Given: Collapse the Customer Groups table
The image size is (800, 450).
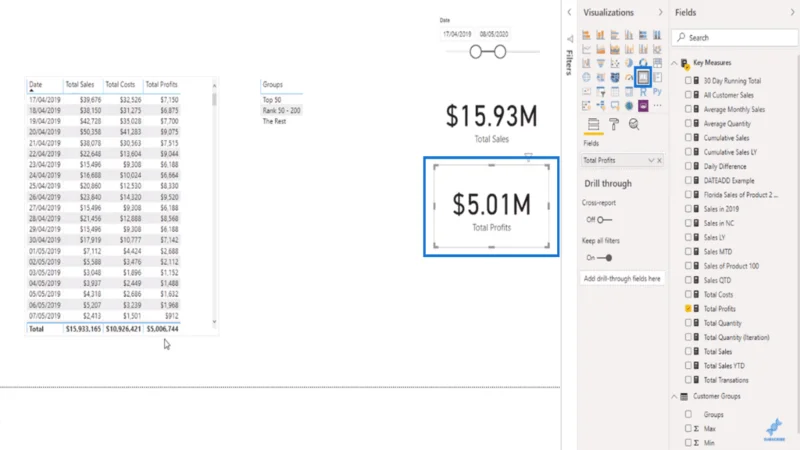Looking at the screenshot, I should point(674,396).
